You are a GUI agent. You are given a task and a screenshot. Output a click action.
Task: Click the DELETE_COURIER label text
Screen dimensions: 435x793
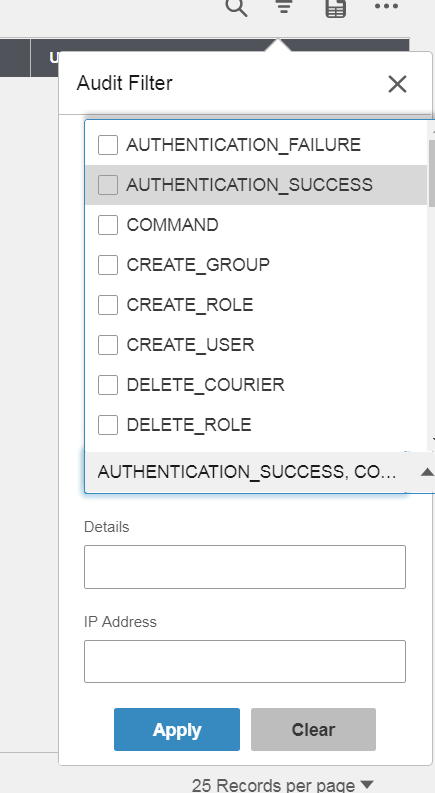[x=205, y=385]
